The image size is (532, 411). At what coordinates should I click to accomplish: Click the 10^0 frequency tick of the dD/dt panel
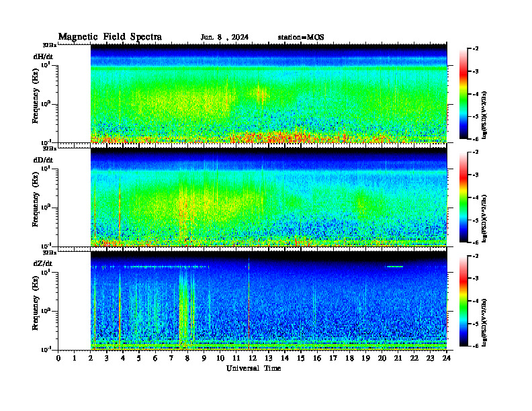point(46,207)
